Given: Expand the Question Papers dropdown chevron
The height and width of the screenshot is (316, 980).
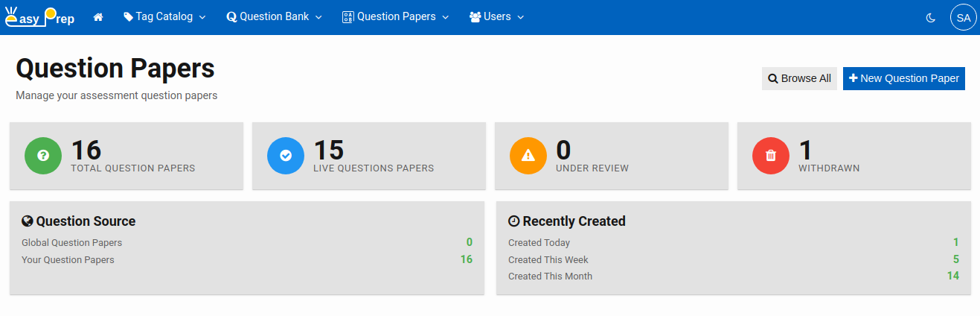Looking at the screenshot, I should tap(445, 17).
